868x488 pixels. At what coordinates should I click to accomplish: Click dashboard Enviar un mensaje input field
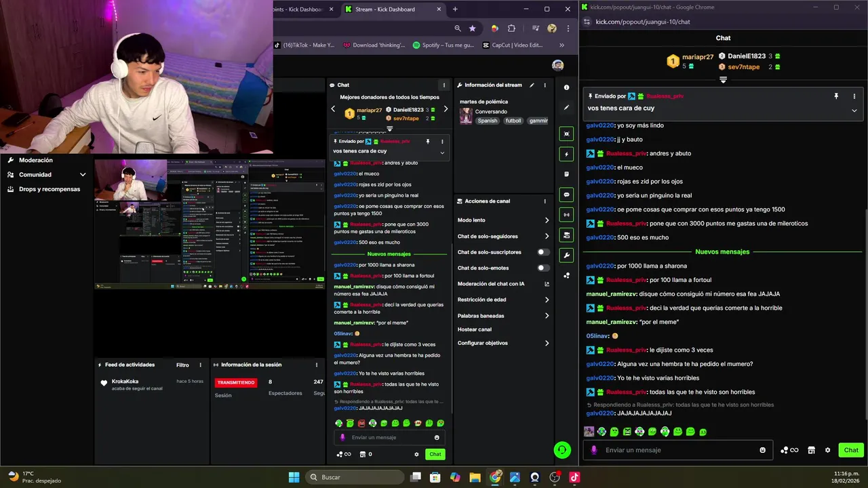[390, 438]
